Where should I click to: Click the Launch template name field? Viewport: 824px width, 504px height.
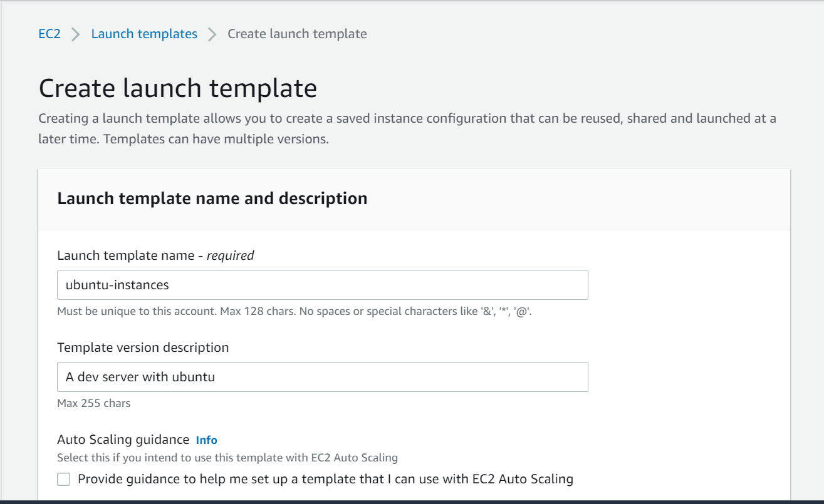click(x=323, y=285)
